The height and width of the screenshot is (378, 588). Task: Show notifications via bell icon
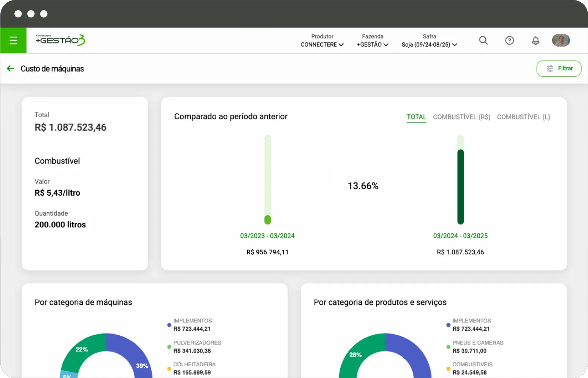point(535,40)
